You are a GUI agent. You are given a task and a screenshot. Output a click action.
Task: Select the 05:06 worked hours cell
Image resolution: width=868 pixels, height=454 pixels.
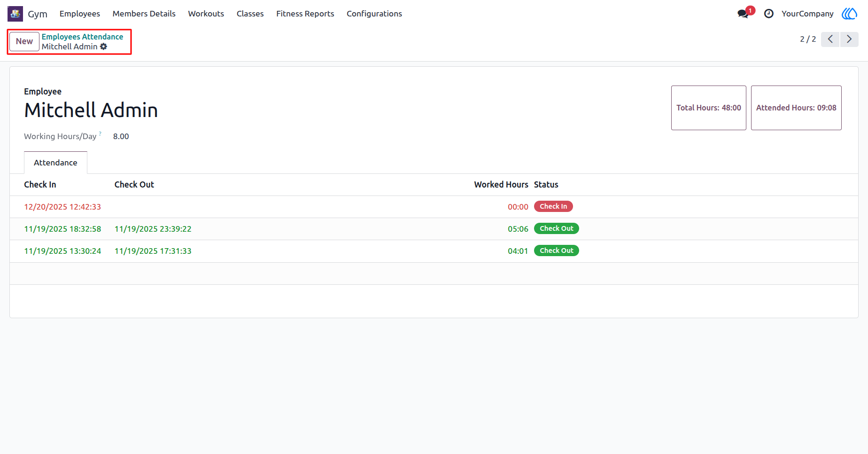518,229
